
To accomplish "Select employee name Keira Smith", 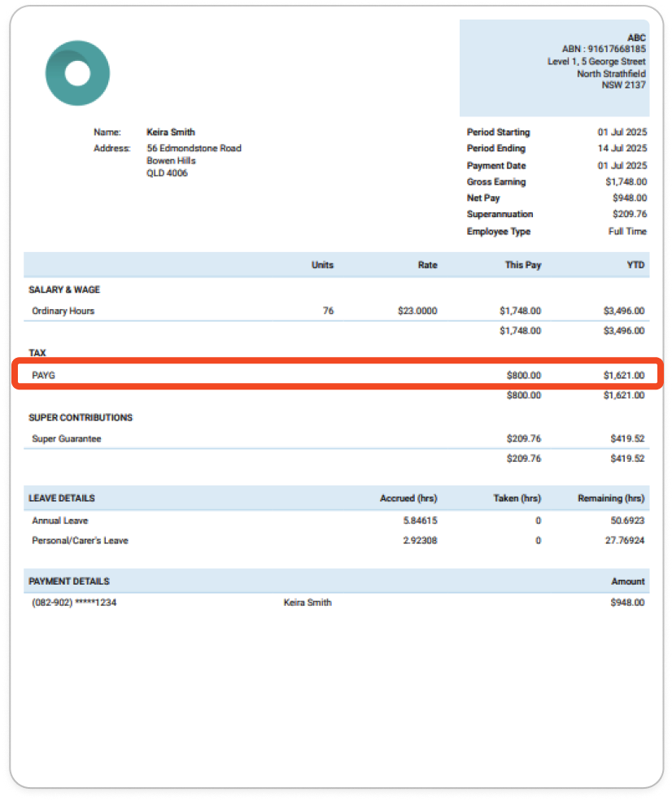I will point(171,132).
